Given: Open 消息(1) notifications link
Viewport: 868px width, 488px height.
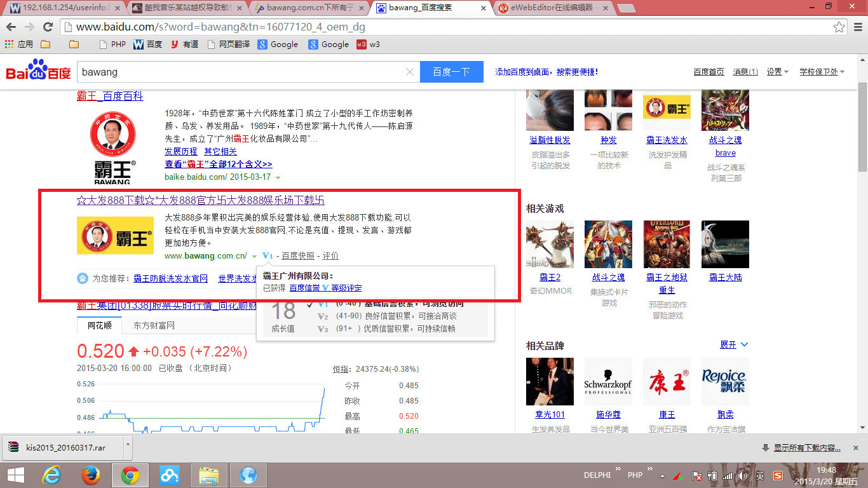Looking at the screenshot, I should pyautogui.click(x=745, y=72).
